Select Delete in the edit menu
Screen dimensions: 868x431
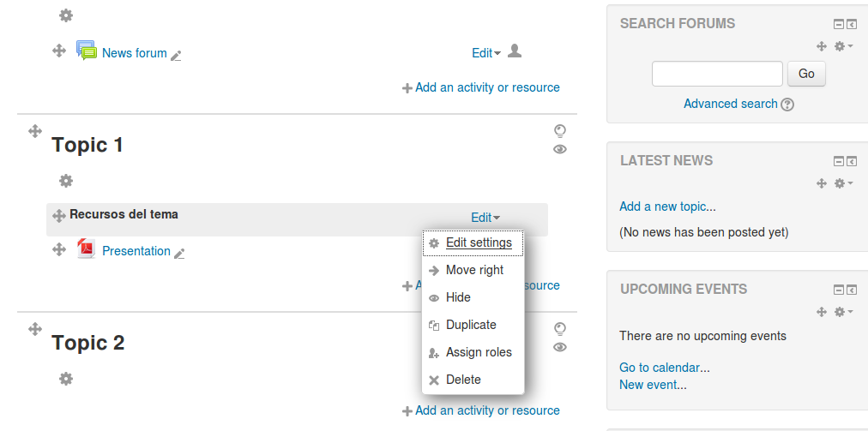point(463,380)
